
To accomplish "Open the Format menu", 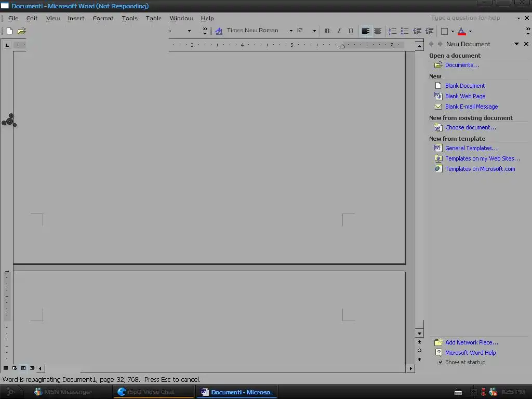I will click(x=103, y=18).
